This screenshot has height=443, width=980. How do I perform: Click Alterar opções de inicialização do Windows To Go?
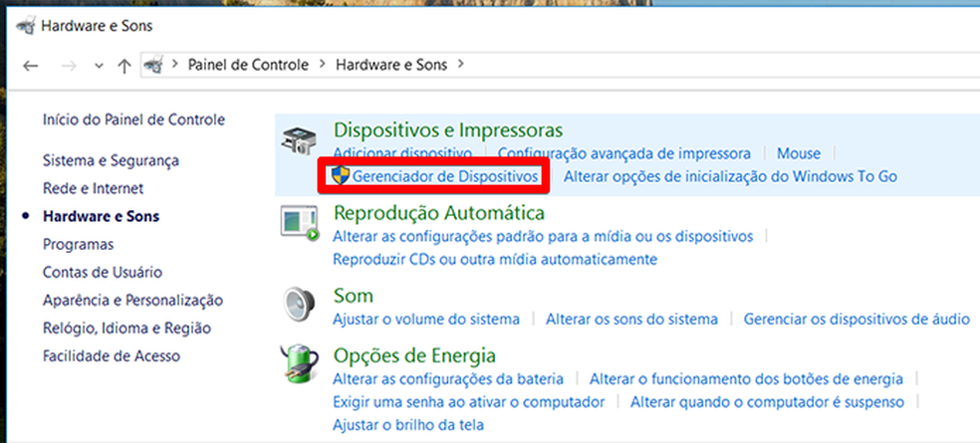731,176
